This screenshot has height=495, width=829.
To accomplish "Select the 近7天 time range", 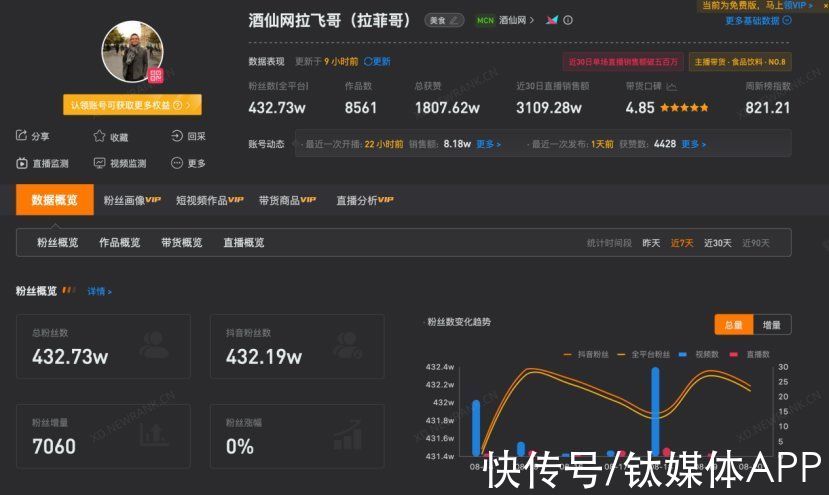I will pyautogui.click(x=681, y=243).
